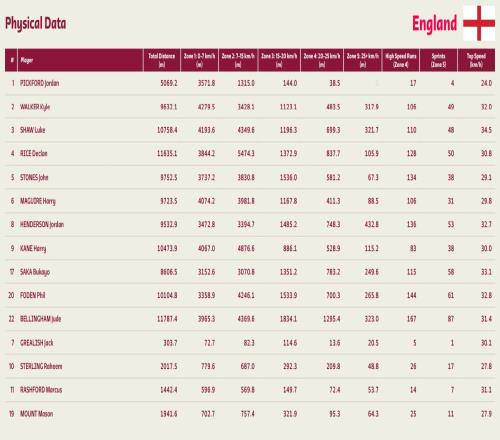Click the Top Speed column header

click(476, 60)
